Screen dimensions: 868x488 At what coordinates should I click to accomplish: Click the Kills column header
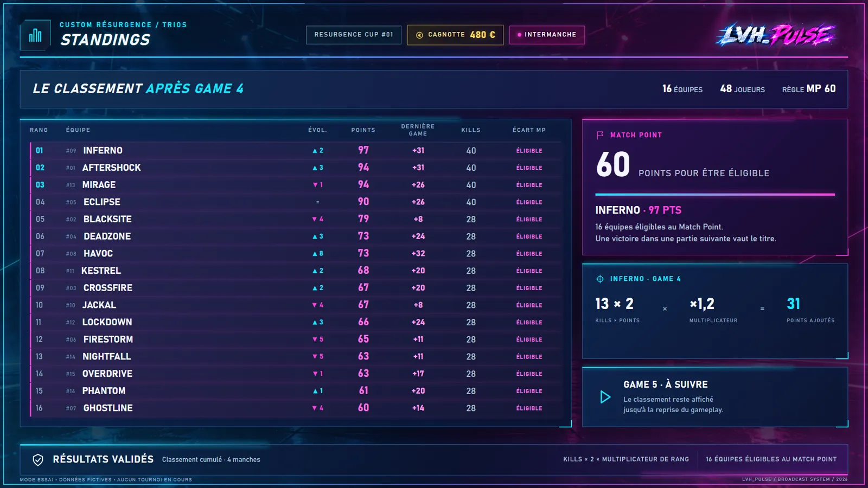point(471,130)
